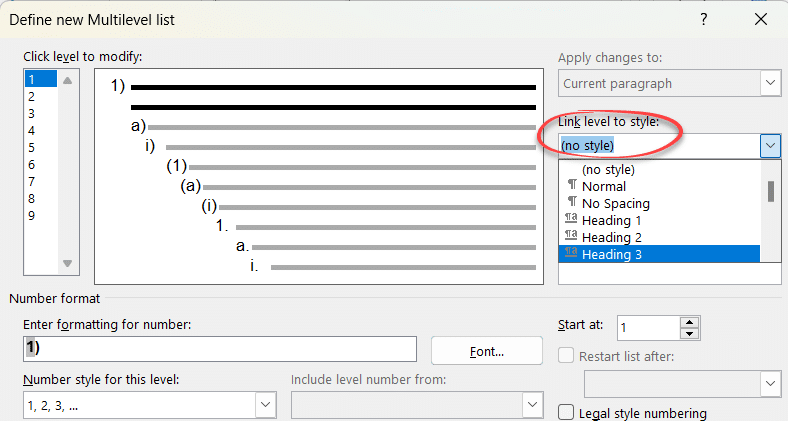Click level list scroll down arrow

point(68,263)
